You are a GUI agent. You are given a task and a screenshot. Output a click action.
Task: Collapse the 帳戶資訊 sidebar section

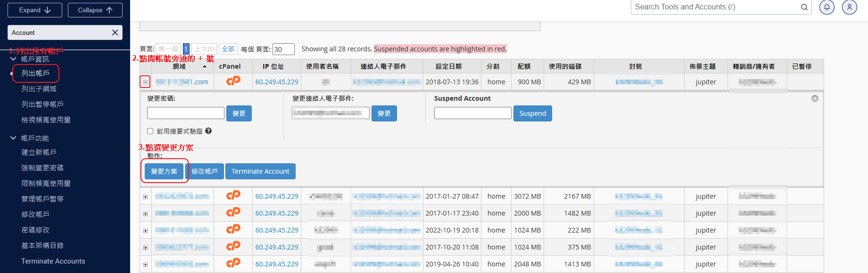(x=13, y=59)
